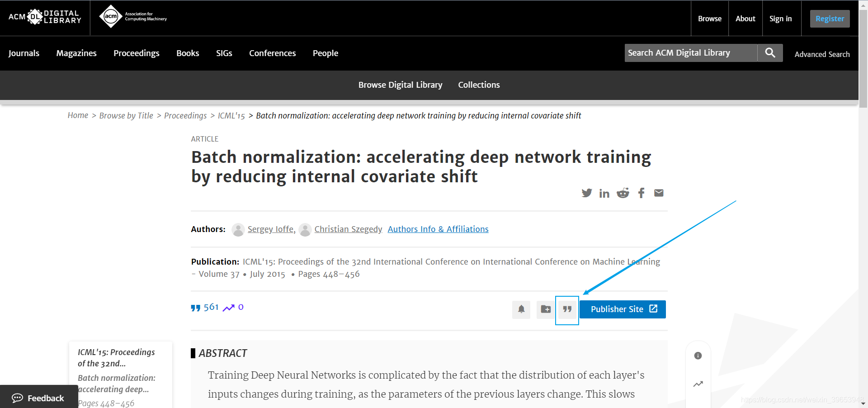Screen dimensions: 868x408
Task: Click the export citation quote icon
Action: (567, 309)
